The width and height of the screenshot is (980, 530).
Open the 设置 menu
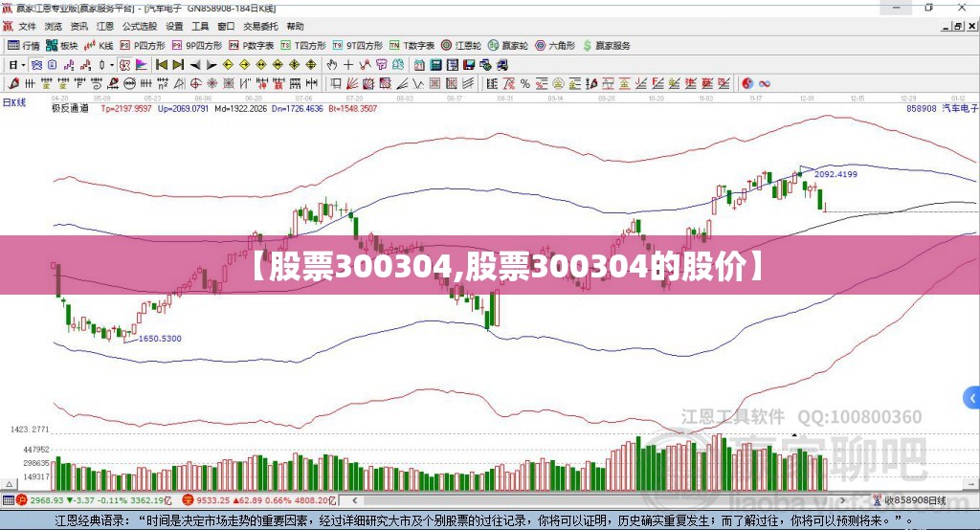point(174,26)
